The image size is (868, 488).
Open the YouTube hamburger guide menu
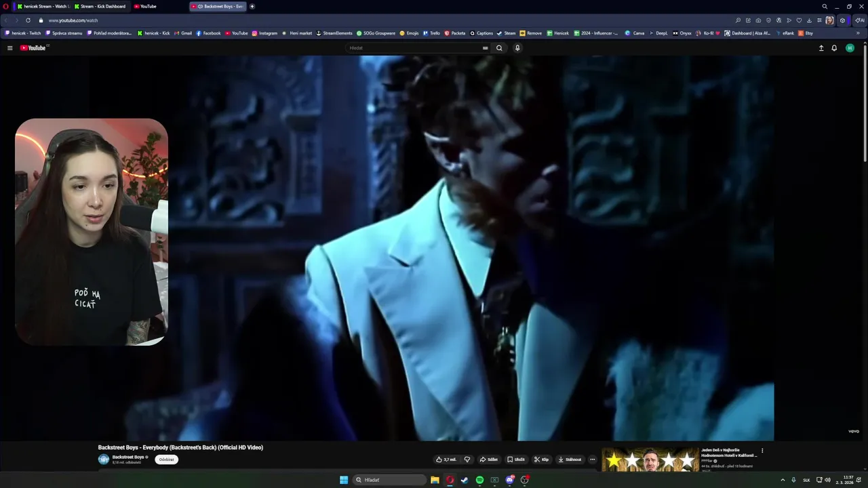point(9,48)
